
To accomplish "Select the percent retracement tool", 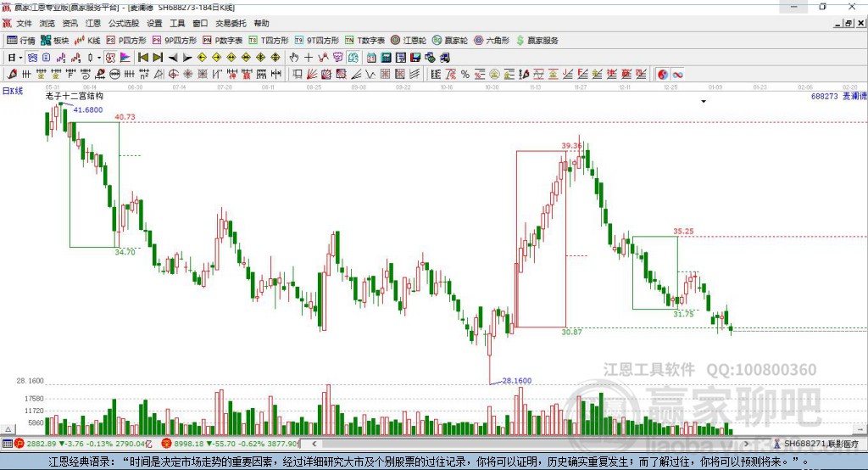I will pos(465,75).
